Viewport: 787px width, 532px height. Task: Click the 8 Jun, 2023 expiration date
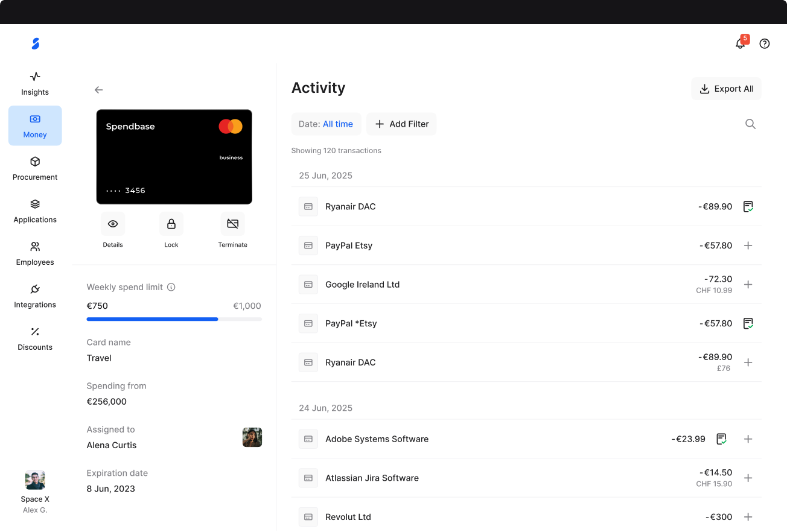coord(111,489)
